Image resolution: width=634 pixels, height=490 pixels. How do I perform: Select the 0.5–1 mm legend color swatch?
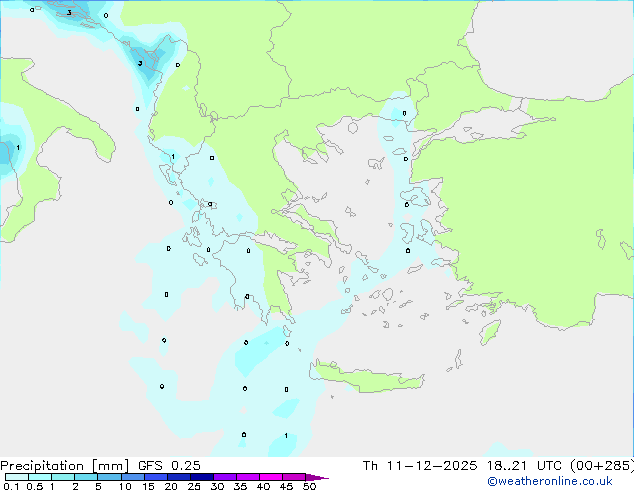(40, 477)
